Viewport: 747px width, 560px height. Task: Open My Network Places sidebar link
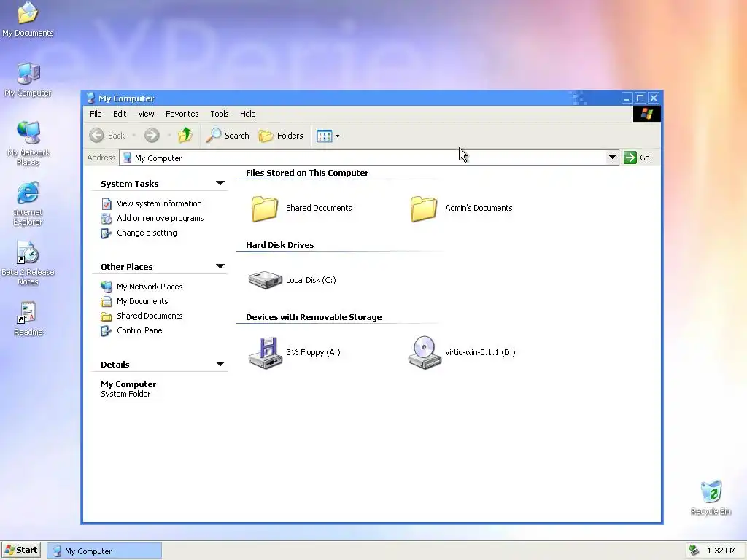click(x=150, y=287)
